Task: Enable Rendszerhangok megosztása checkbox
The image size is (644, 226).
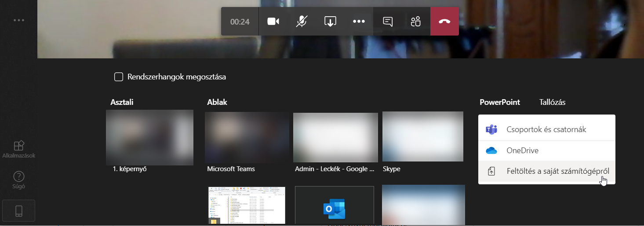Action: [118, 77]
